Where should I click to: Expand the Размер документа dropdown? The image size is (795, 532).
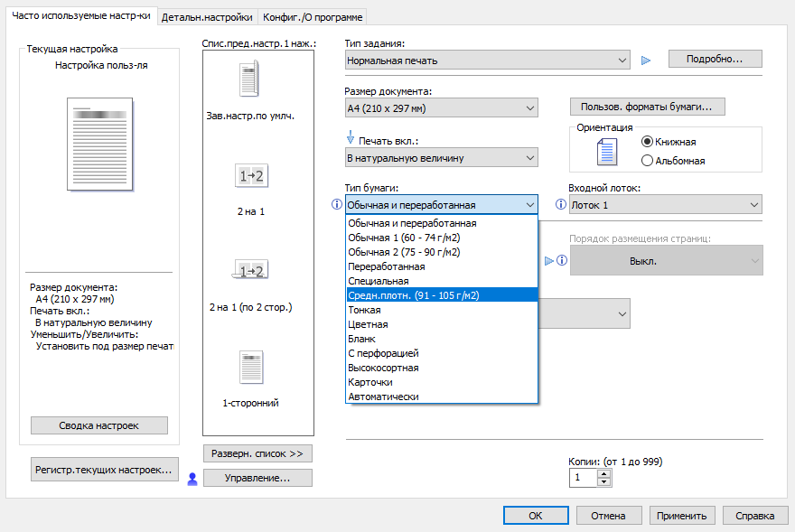[442, 109]
